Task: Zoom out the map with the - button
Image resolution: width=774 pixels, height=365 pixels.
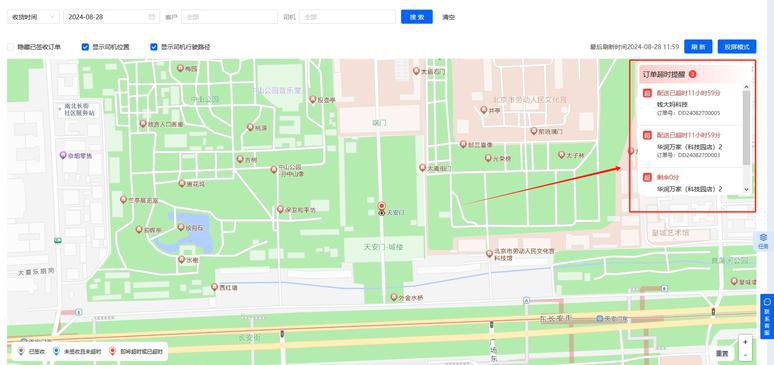Action: click(x=745, y=355)
